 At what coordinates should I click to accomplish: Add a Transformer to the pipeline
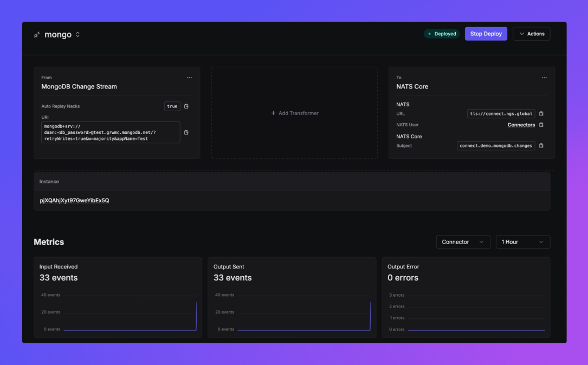pyautogui.click(x=295, y=113)
